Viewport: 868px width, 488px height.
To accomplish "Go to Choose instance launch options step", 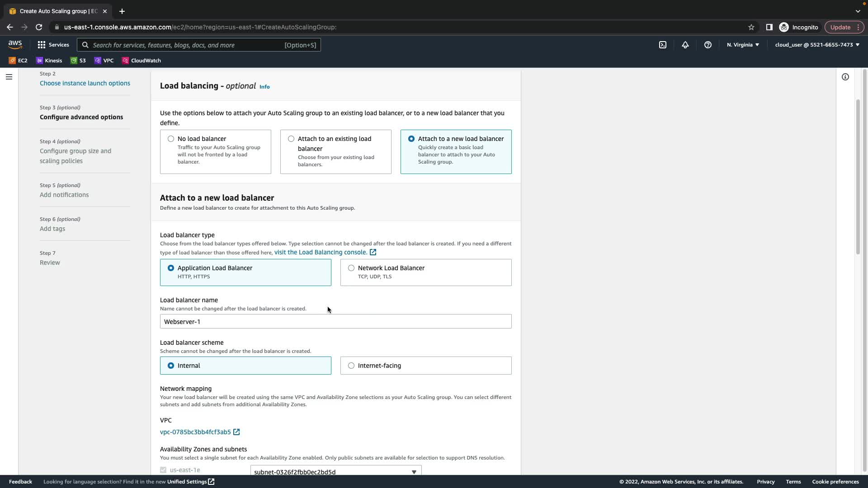I will [85, 83].
